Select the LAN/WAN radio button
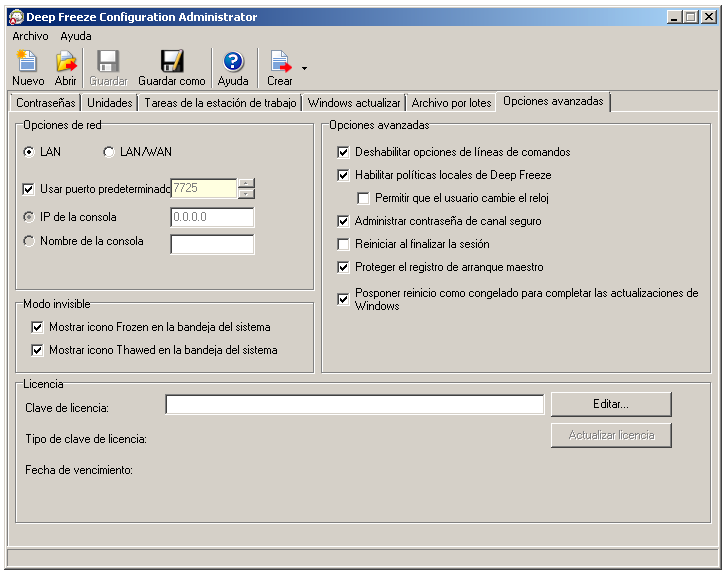The image size is (728, 580). [x=109, y=152]
